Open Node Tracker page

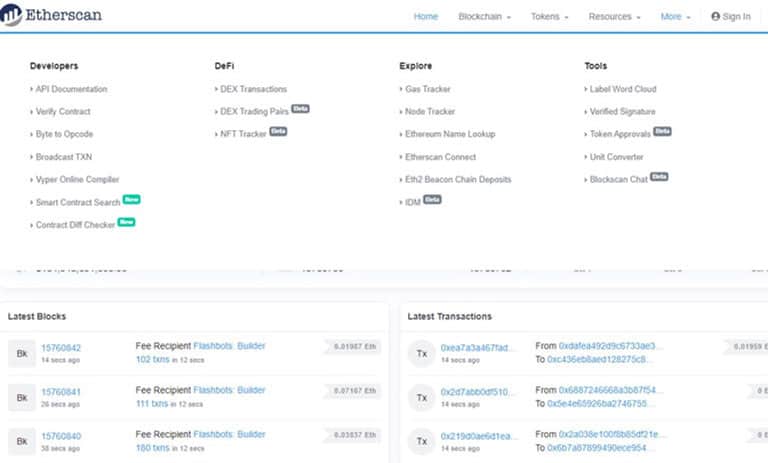tap(428, 112)
